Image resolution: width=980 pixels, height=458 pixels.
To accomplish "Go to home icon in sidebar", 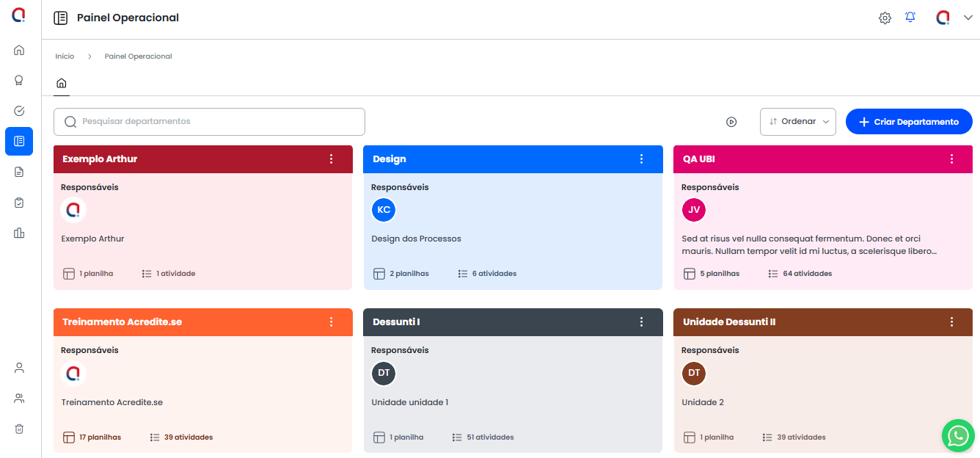I will tap(19, 50).
